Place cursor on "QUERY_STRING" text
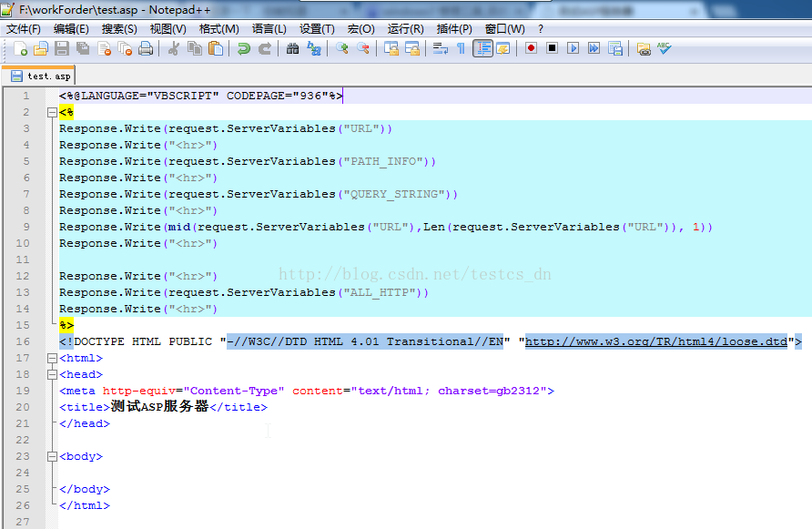812x529 pixels. click(x=394, y=194)
